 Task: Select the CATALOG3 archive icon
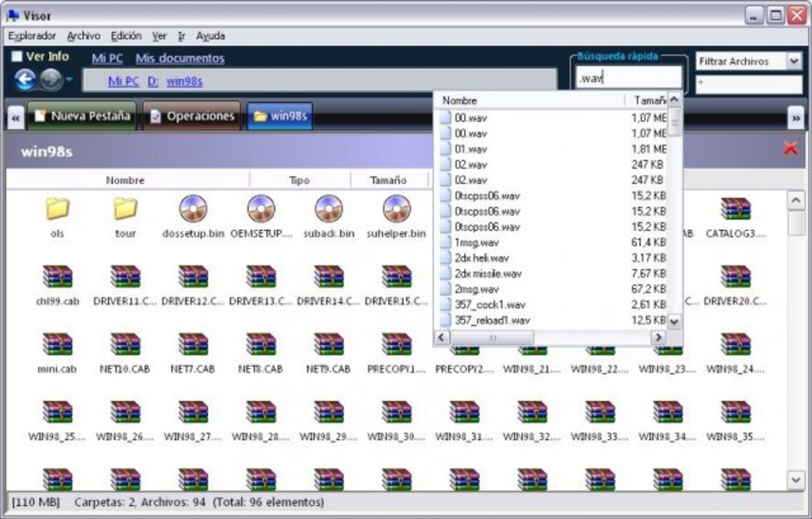pos(735,210)
